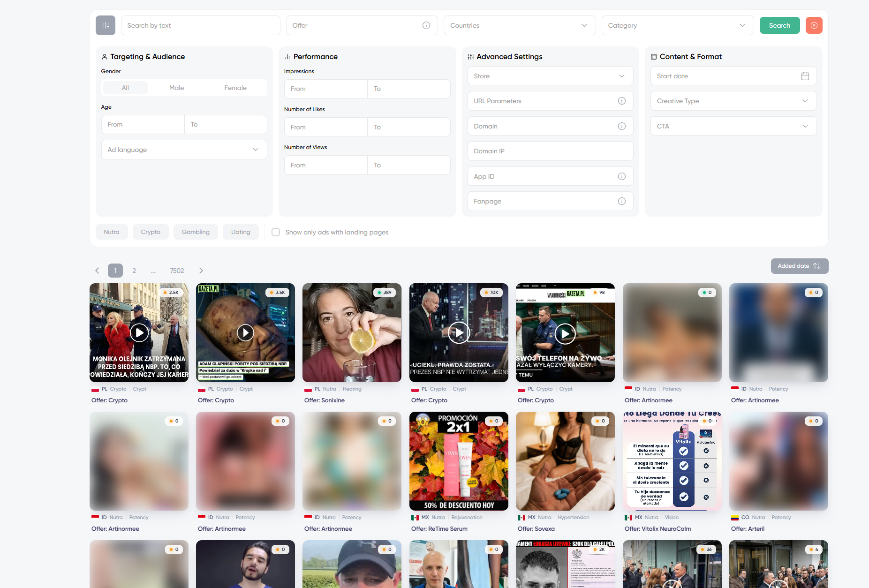
Task: Click the Search by text field
Action: 201,25
